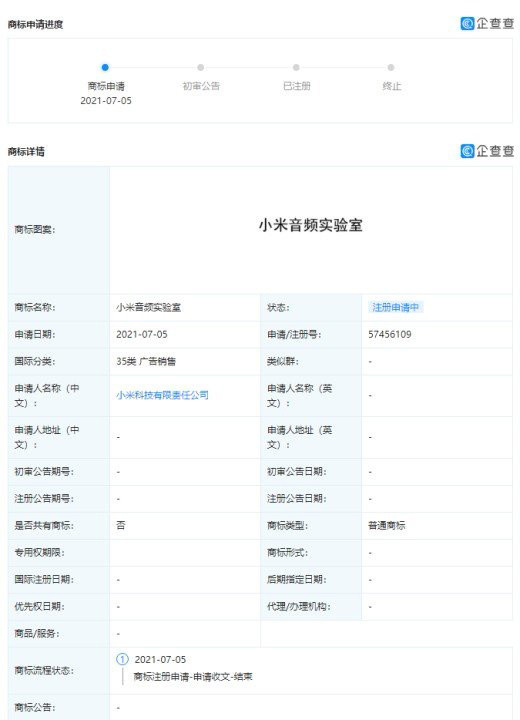Click the 商标流程状态 row label
Image resolution: width=520 pixels, height=720 pixels.
click(44, 670)
